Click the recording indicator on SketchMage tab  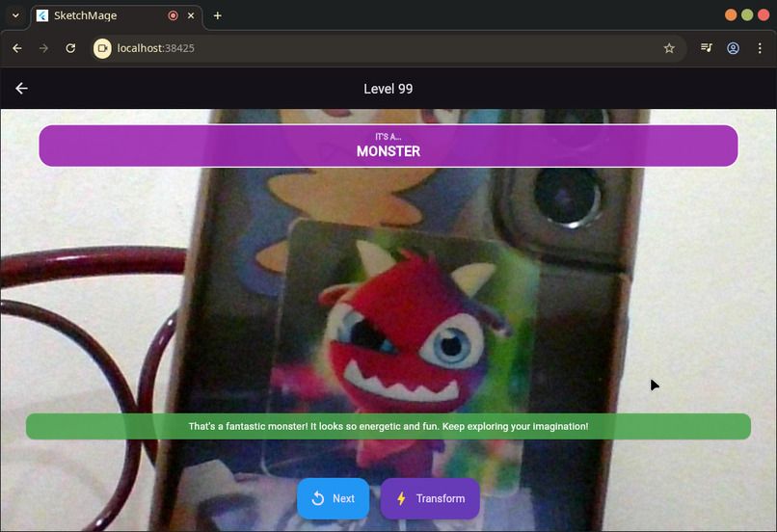[x=173, y=15]
